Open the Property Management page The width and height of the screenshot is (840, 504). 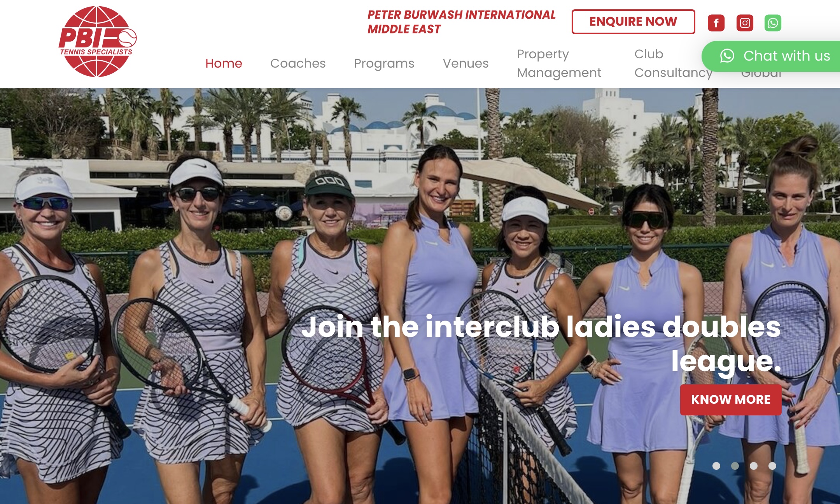(559, 63)
